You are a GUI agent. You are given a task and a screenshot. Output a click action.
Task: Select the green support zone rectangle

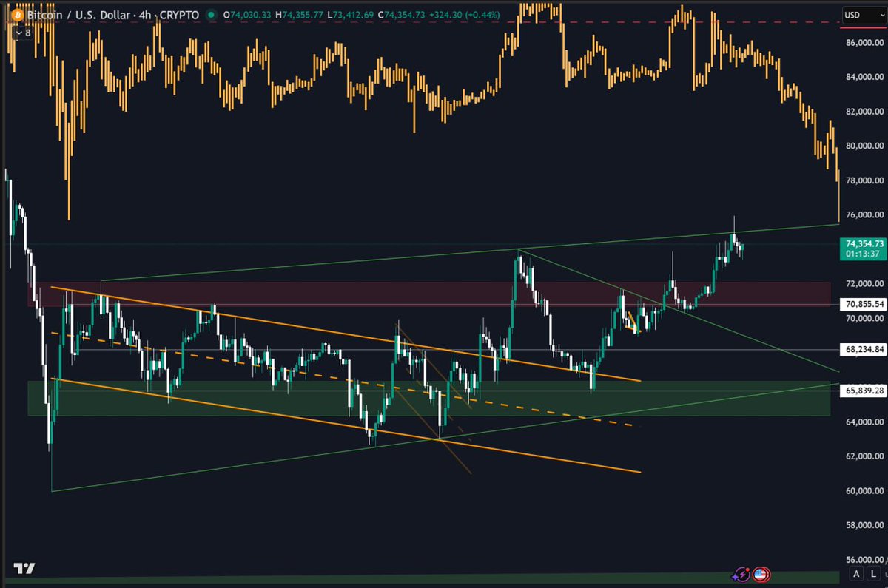pos(429,399)
